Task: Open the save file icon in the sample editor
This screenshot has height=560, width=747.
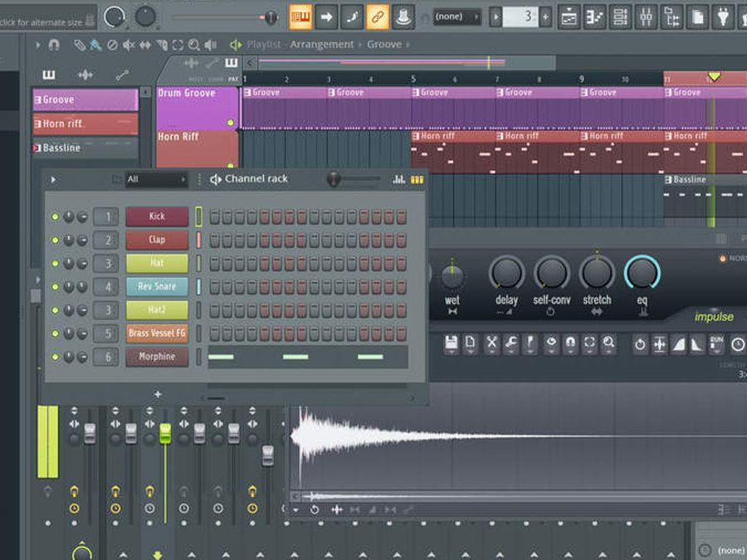Action: point(452,343)
